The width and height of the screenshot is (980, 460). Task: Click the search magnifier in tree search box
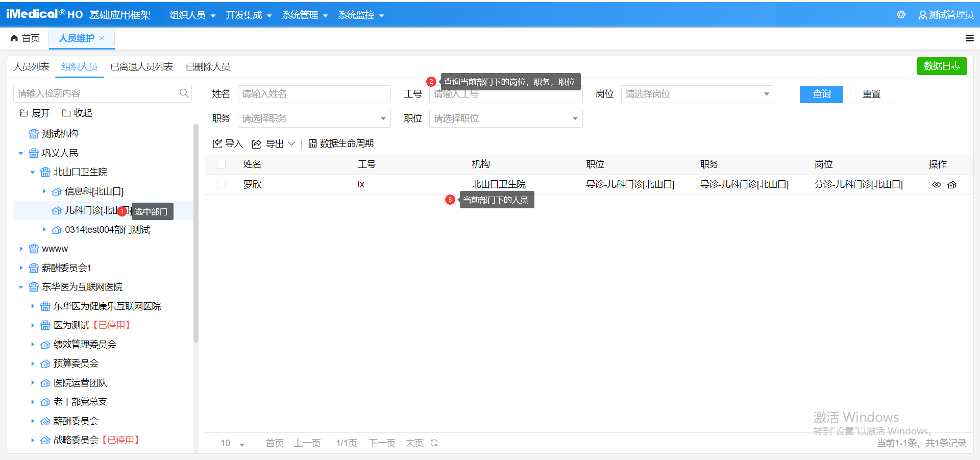[184, 93]
